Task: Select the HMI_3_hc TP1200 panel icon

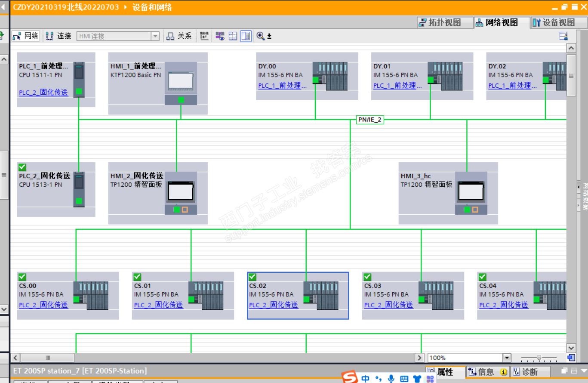Action: click(x=471, y=193)
